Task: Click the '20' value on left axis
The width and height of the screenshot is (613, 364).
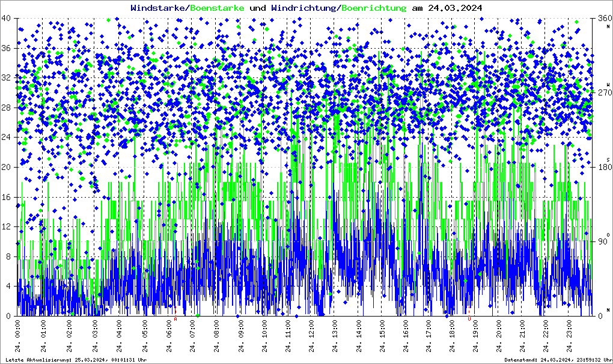Action: [7, 167]
